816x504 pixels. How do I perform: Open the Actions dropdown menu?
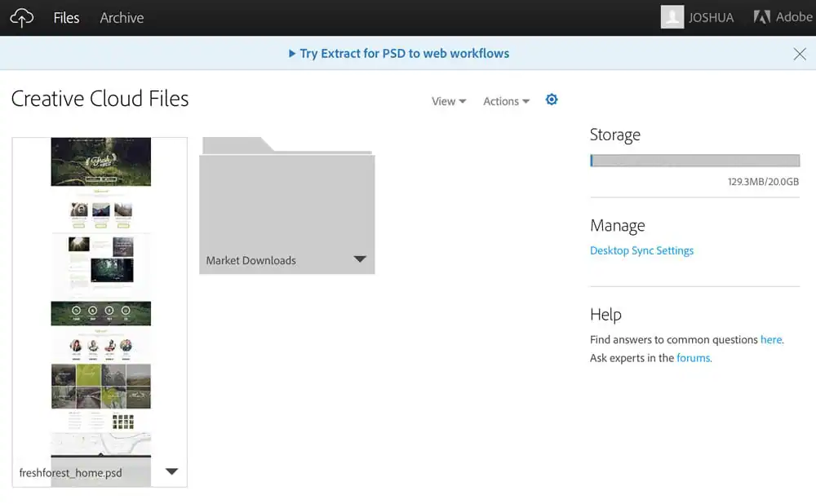coord(507,101)
